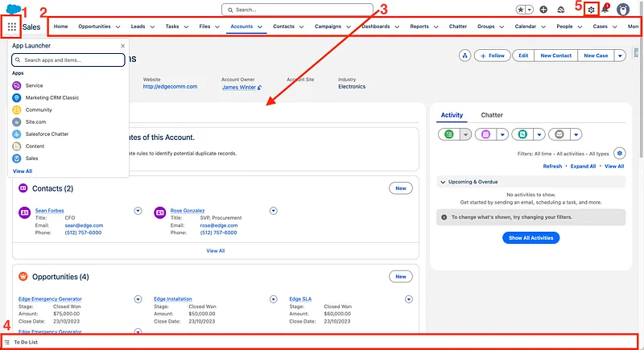Open the New Event dropdown arrow
This screenshot has width=644, height=350.
point(502,134)
